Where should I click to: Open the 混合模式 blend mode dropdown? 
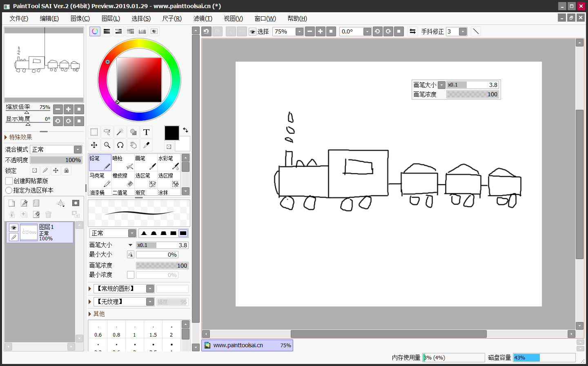(78, 150)
